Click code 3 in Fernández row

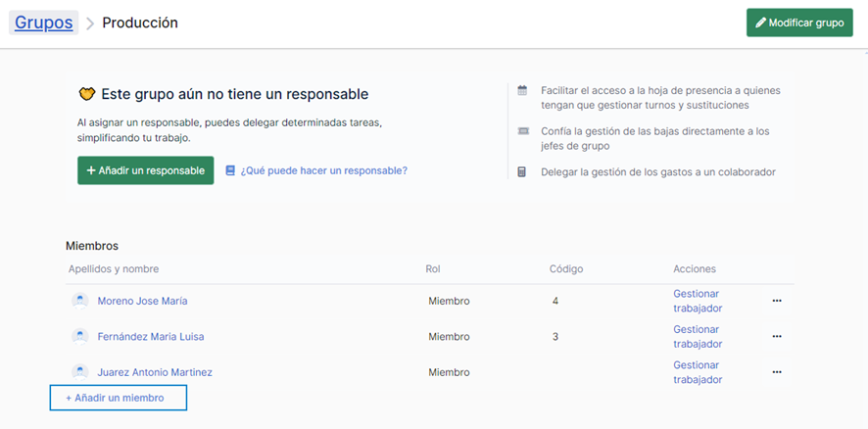pyautogui.click(x=555, y=337)
